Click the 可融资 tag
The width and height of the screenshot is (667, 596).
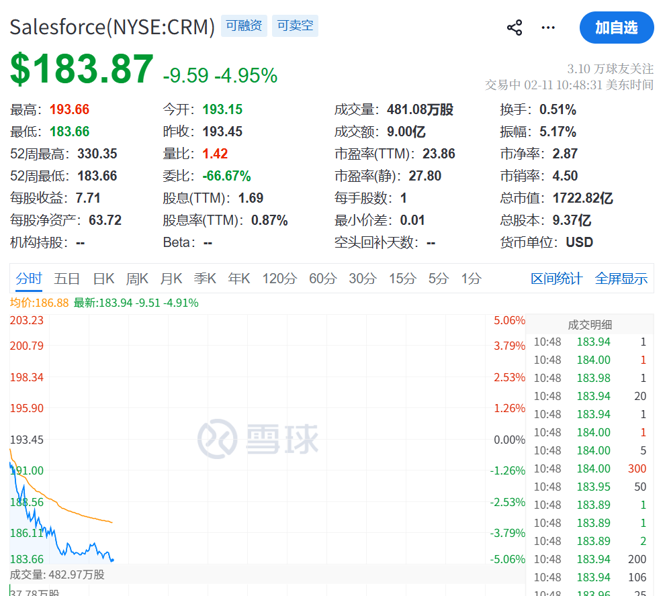(x=244, y=26)
